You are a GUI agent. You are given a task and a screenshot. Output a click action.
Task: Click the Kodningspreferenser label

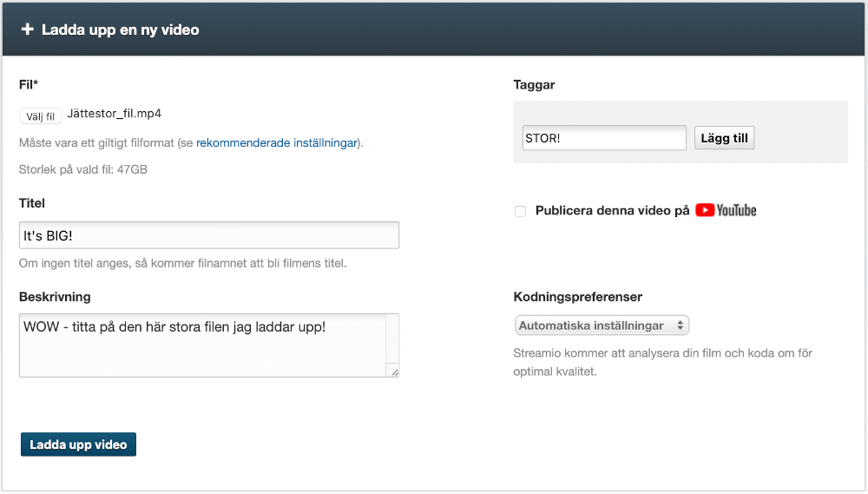click(578, 297)
